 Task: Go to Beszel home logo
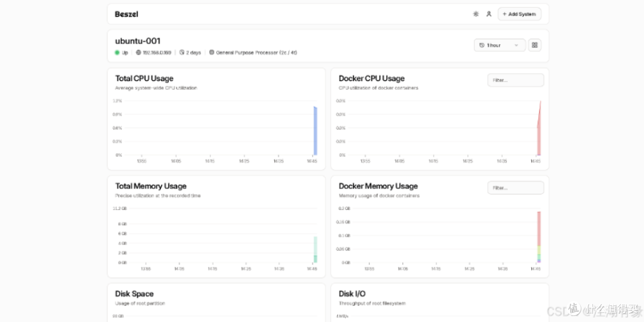coord(126,14)
